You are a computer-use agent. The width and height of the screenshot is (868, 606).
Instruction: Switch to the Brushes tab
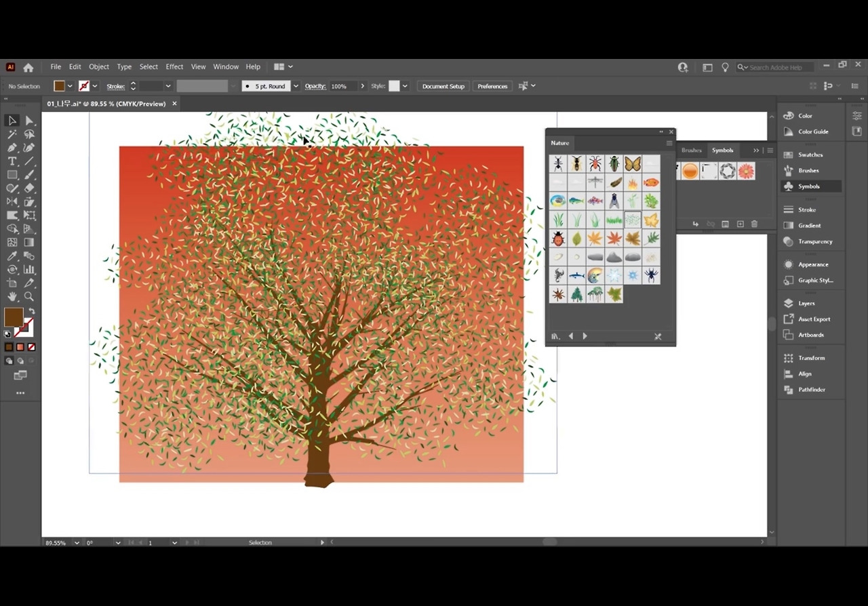point(692,150)
